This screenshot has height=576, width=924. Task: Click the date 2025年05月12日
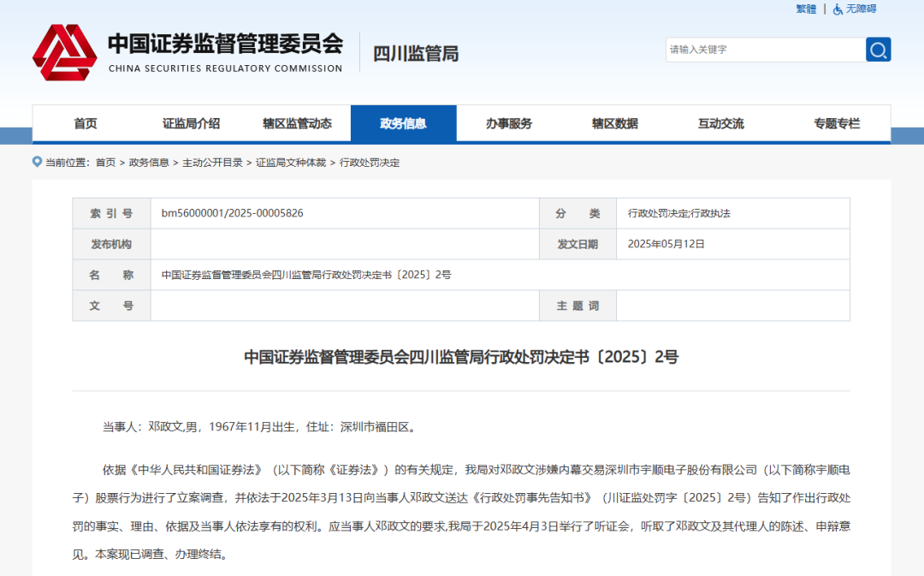click(x=666, y=244)
